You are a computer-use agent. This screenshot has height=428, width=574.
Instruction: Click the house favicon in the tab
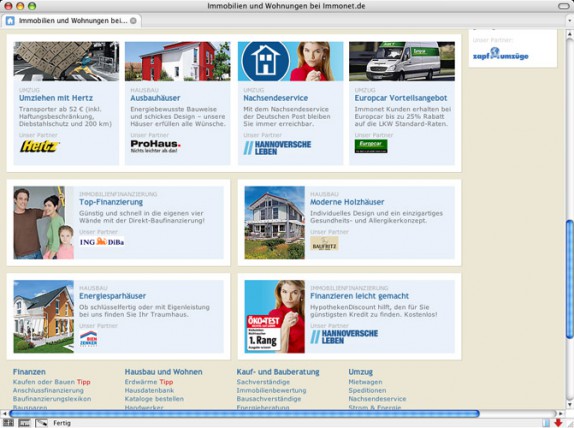(x=10, y=21)
